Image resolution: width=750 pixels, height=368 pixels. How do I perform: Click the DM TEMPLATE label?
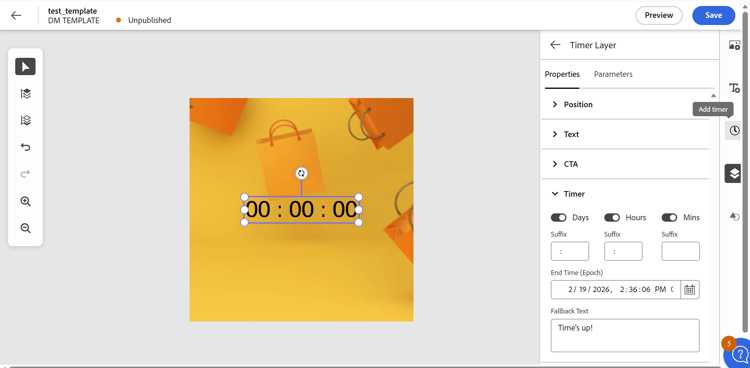[74, 20]
